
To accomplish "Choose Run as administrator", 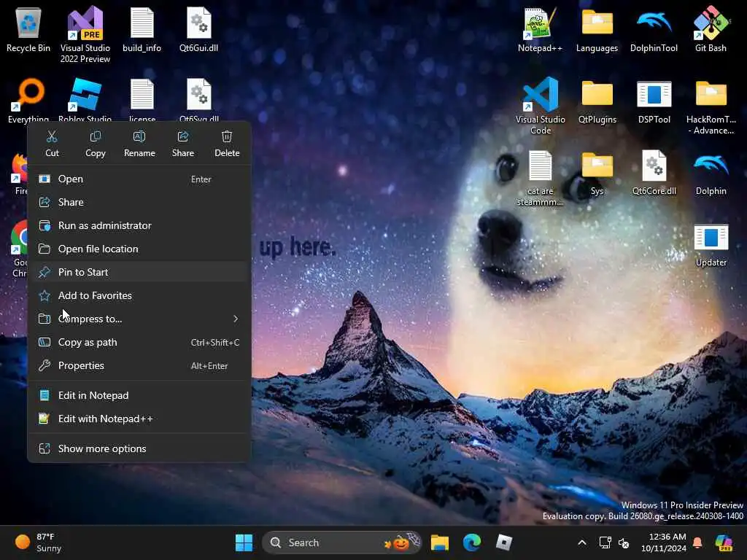I will click(139, 226).
